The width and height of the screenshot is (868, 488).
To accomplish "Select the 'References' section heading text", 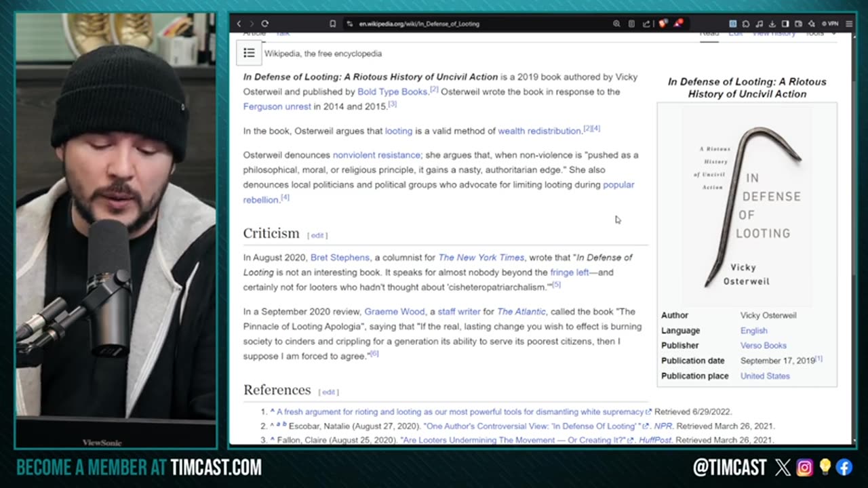I will pos(277,390).
